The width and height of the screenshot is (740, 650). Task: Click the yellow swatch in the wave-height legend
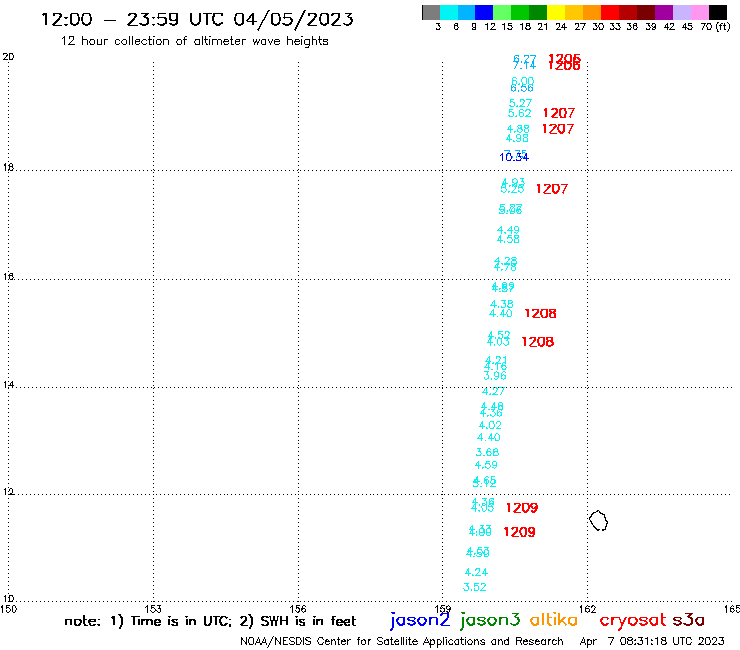pos(556,12)
